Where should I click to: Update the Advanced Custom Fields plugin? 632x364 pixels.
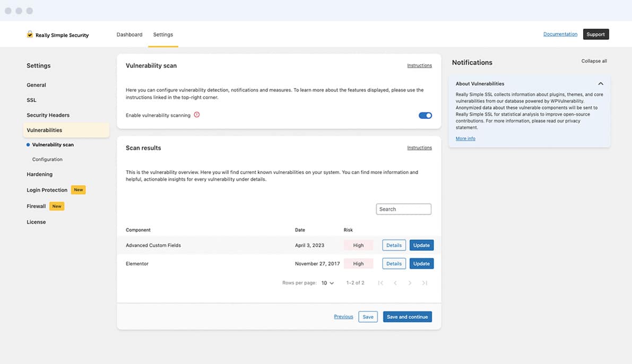pos(421,245)
